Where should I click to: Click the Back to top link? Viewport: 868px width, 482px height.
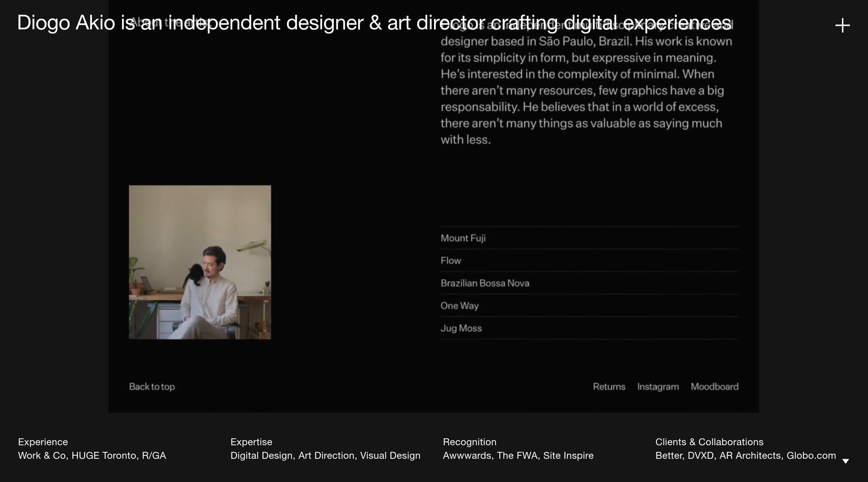(x=152, y=387)
